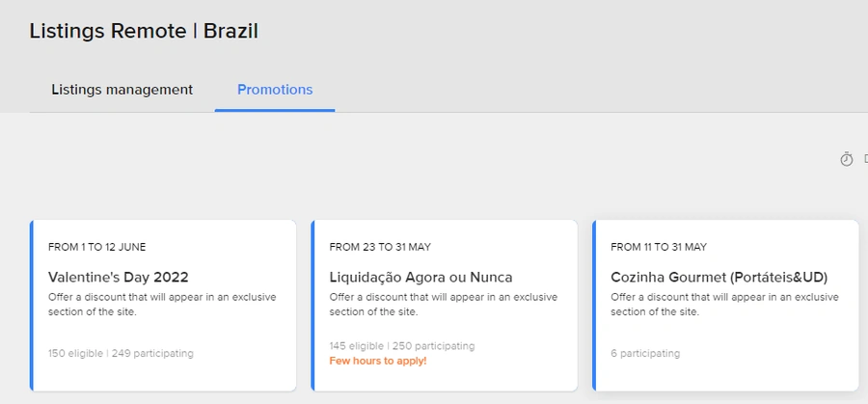This screenshot has height=404, width=868.
Task: Click '145 eligible | 250 participating' text
Action: [402, 346]
